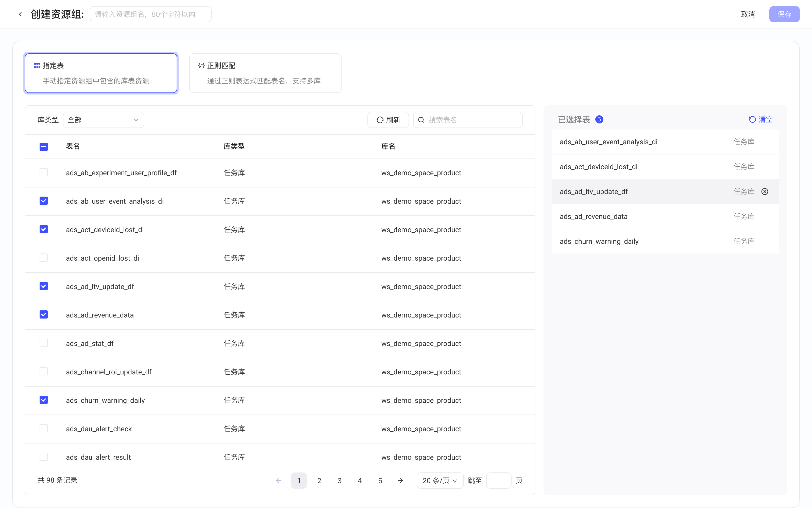Open the 20 条/页 page size dropdown
Screen dimensions: 812x508
coord(440,481)
